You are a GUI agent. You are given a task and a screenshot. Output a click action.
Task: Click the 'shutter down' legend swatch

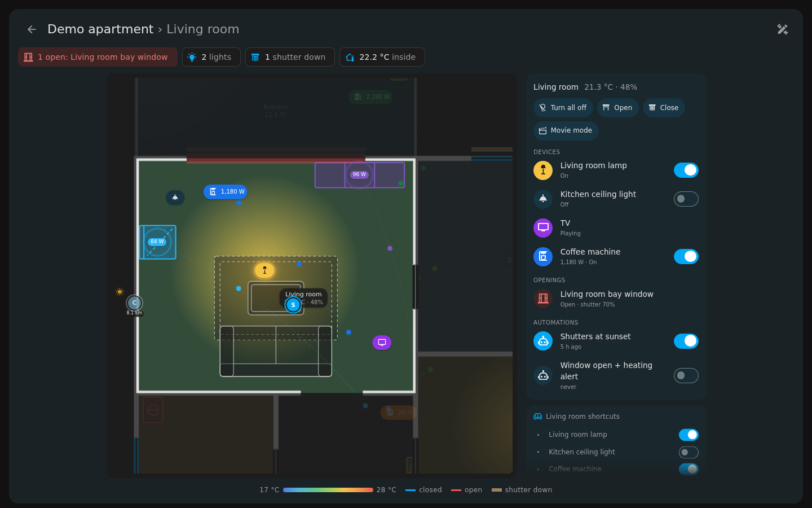pos(497,490)
